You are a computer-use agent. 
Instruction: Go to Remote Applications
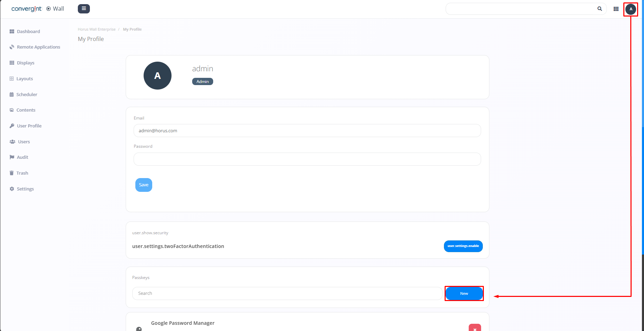click(x=38, y=47)
